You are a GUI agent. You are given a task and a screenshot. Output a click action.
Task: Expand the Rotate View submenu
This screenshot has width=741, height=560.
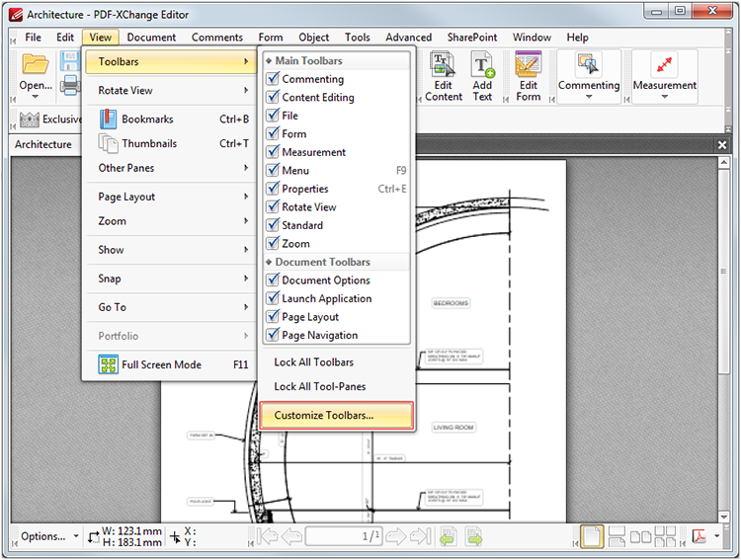click(x=171, y=90)
